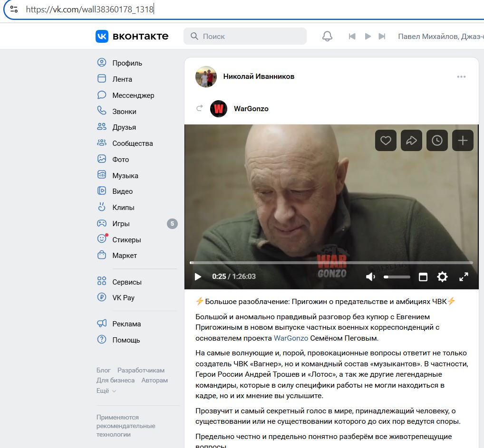Click the VK logo icon
The image size is (484, 448).
[102, 37]
